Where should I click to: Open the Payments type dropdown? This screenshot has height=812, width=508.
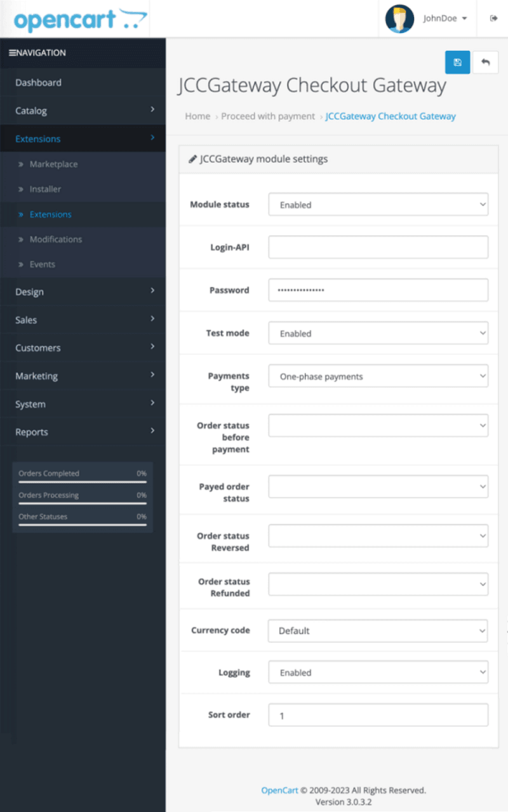tap(378, 376)
